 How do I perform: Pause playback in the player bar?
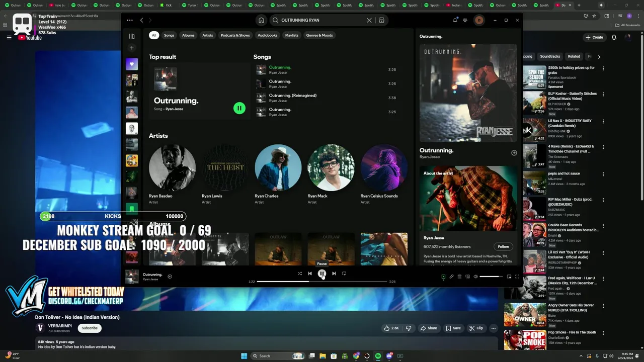point(322,274)
